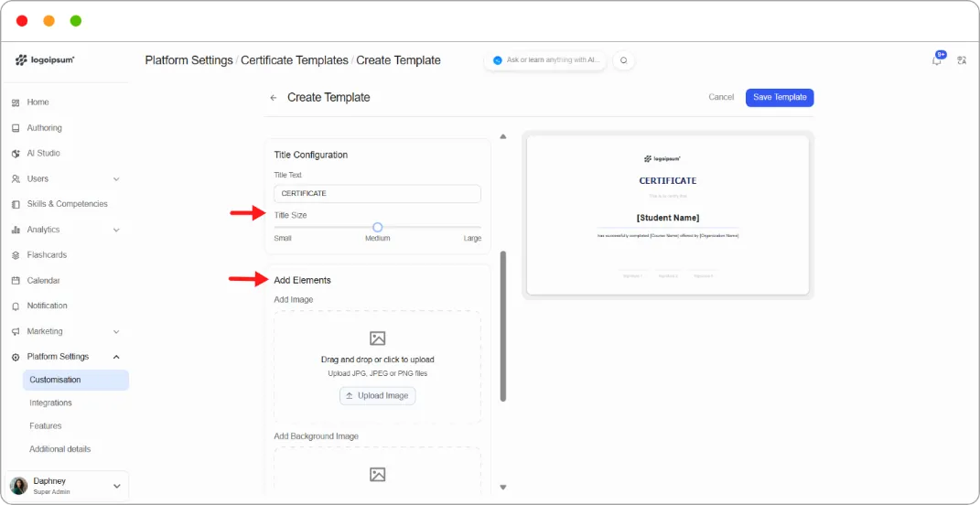Click the CERTIFICATE heading in preview
Screen dimensions: 980x505
[667, 180]
